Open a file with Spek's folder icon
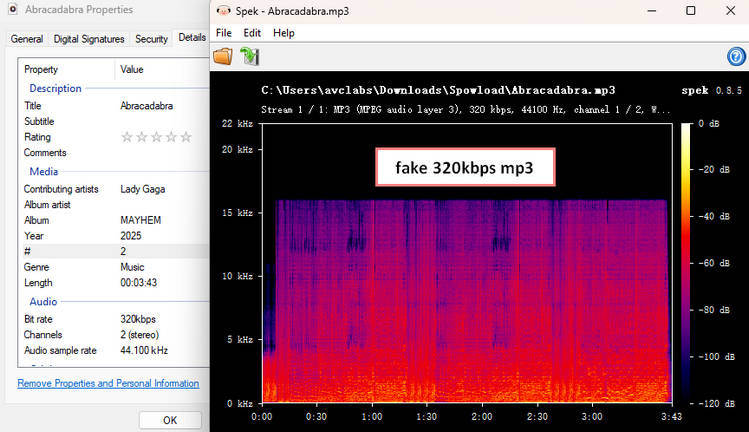This screenshot has width=749, height=432. click(223, 56)
